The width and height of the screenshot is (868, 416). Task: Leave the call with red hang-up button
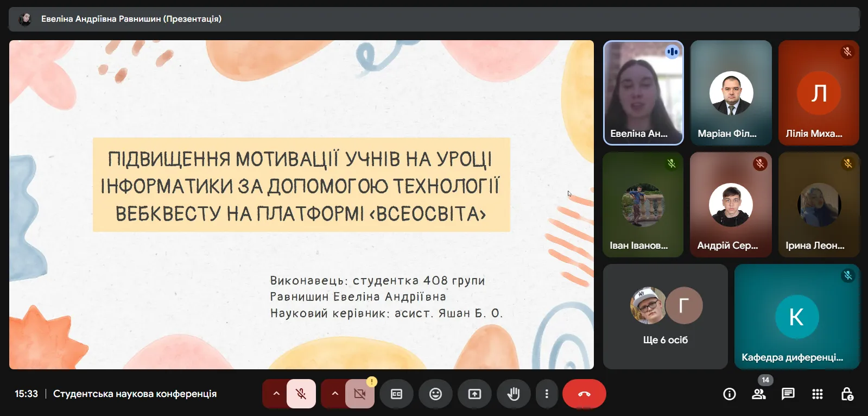[584, 394]
